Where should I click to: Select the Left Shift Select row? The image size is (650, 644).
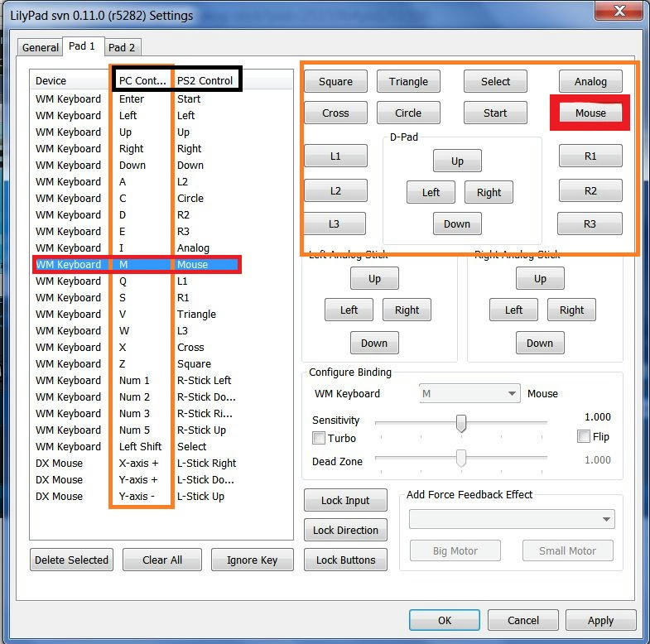pyautogui.click(x=137, y=447)
